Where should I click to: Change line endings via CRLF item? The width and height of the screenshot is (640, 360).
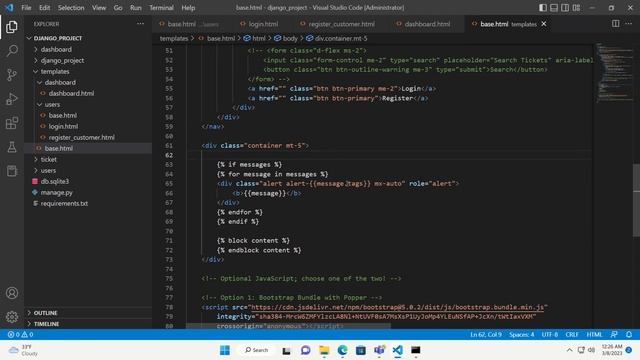(572, 334)
